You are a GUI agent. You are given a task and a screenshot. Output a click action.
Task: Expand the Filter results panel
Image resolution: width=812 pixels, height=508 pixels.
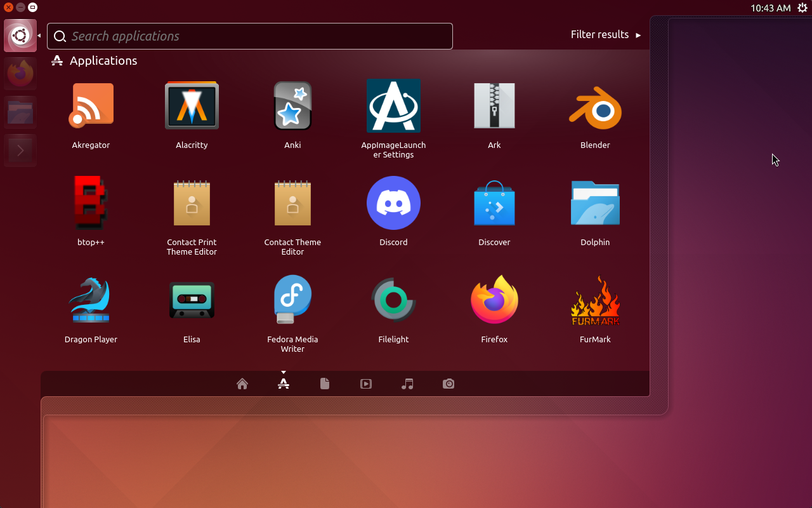606,35
